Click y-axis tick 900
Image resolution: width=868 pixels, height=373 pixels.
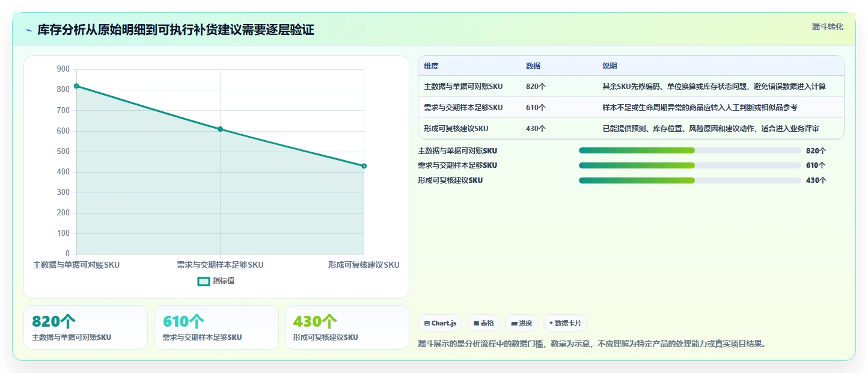pos(63,69)
